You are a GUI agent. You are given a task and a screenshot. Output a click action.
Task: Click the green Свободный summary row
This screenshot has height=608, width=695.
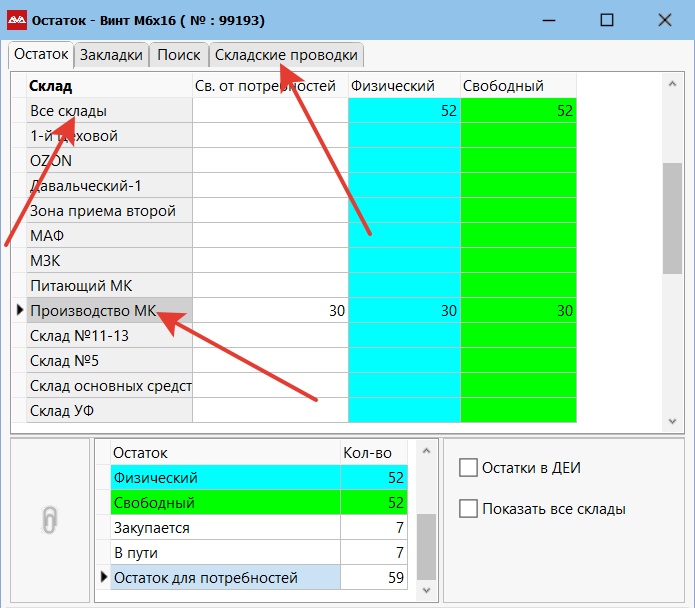click(225, 503)
